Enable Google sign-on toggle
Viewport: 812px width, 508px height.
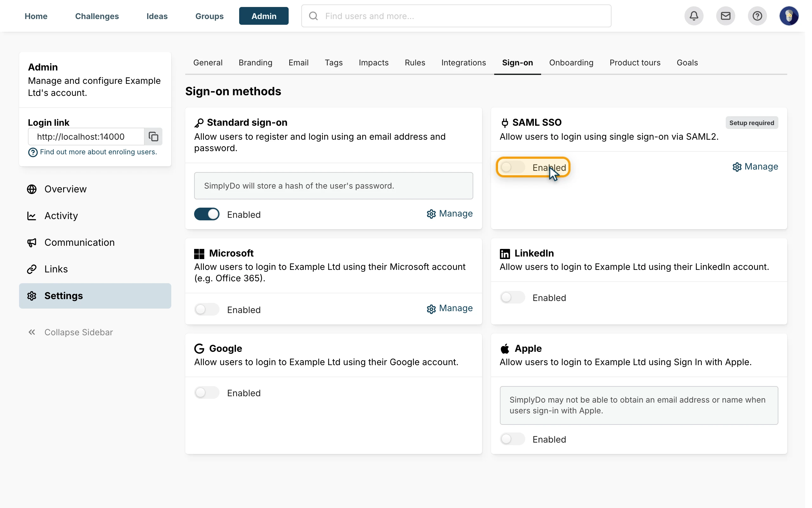click(207, 392)
